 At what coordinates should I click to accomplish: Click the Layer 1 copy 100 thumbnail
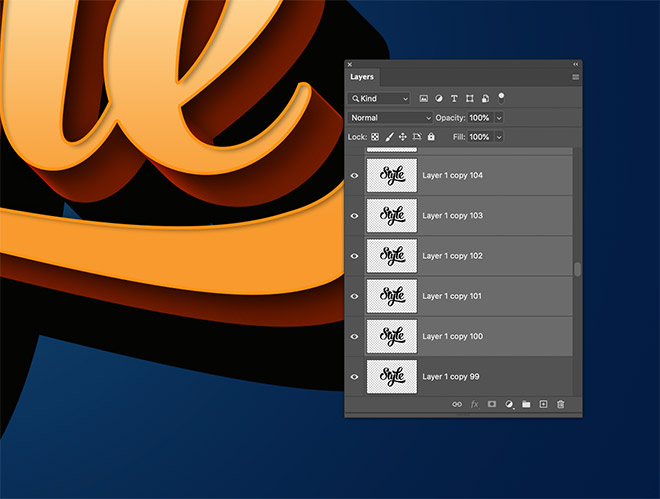click(391, 336)
